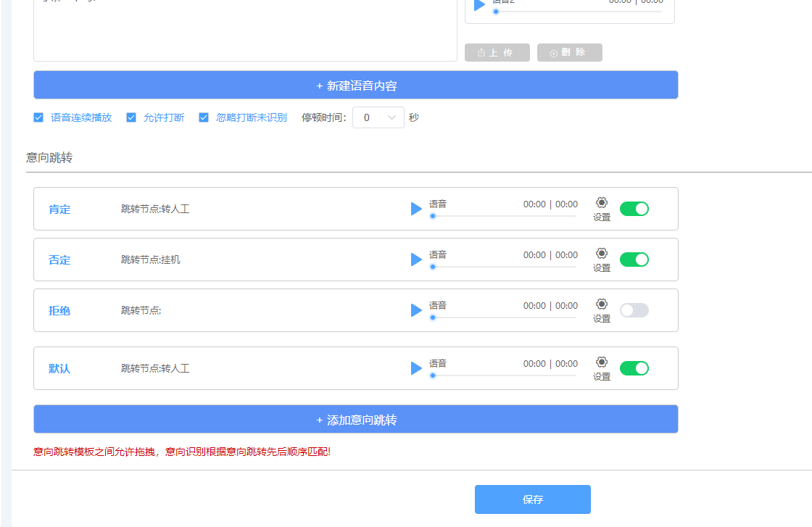Viewport: 812px width, 527px height.
Task: Seek the 否定 row audio slider
Action: click(503, 267)
